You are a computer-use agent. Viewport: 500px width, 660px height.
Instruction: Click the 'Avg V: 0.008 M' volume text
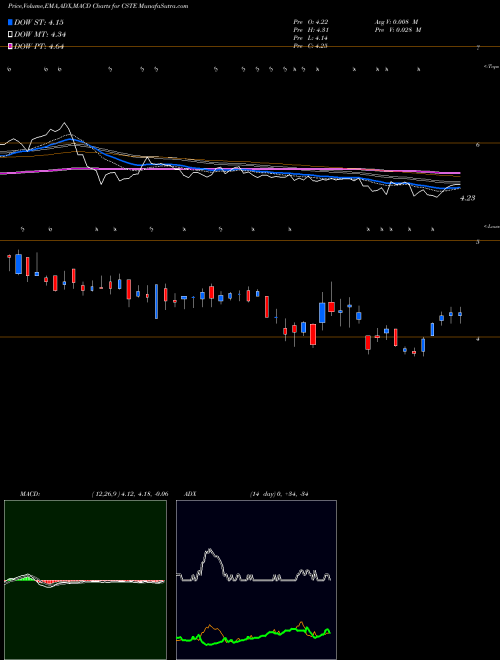click(396, 22)
